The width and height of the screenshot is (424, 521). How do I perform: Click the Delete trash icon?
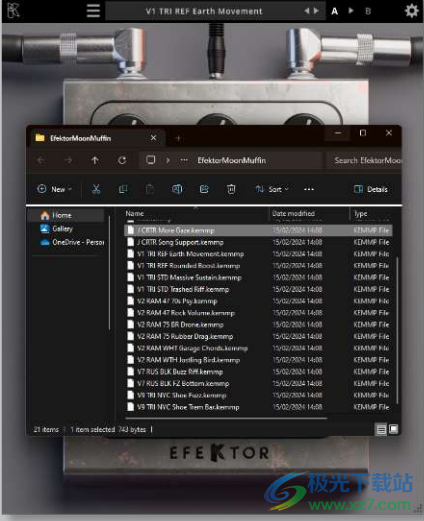(231, 189)
